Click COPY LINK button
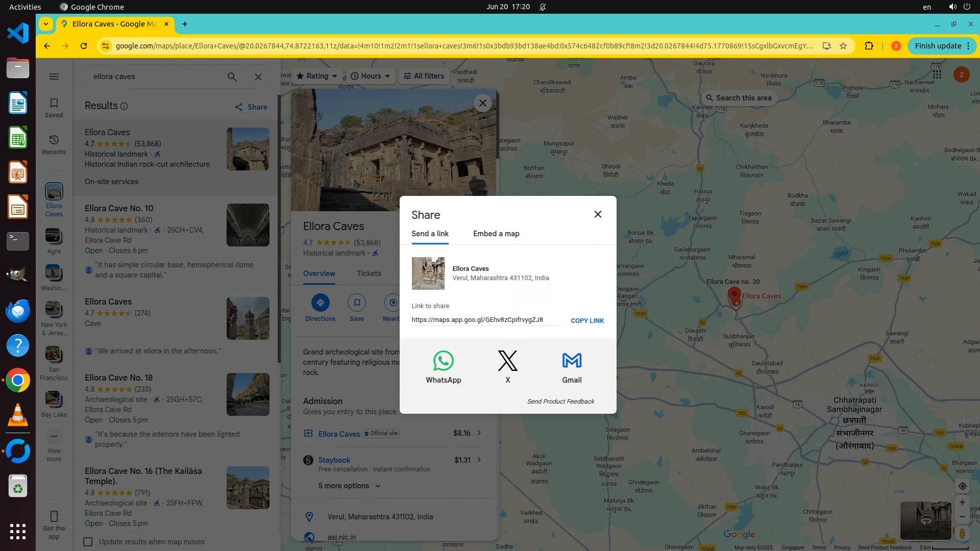The width and height of the screenshot is (980, 551). (587, 320)
